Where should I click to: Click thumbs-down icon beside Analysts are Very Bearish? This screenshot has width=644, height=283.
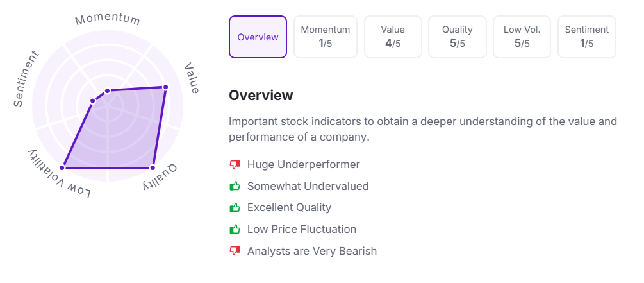point(235,251)
